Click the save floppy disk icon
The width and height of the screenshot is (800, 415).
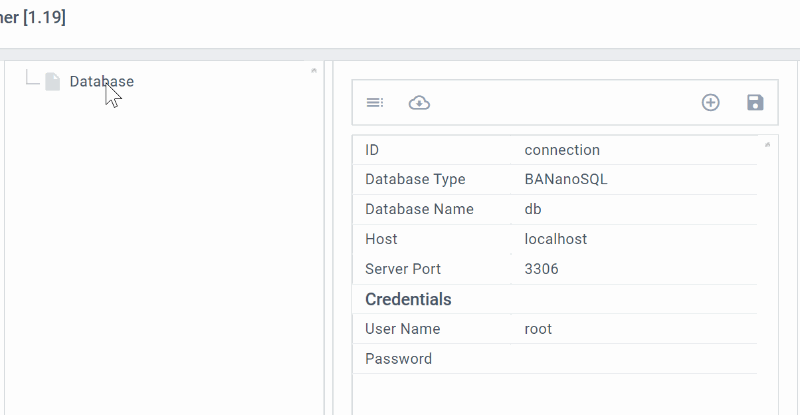pos(755,102)
